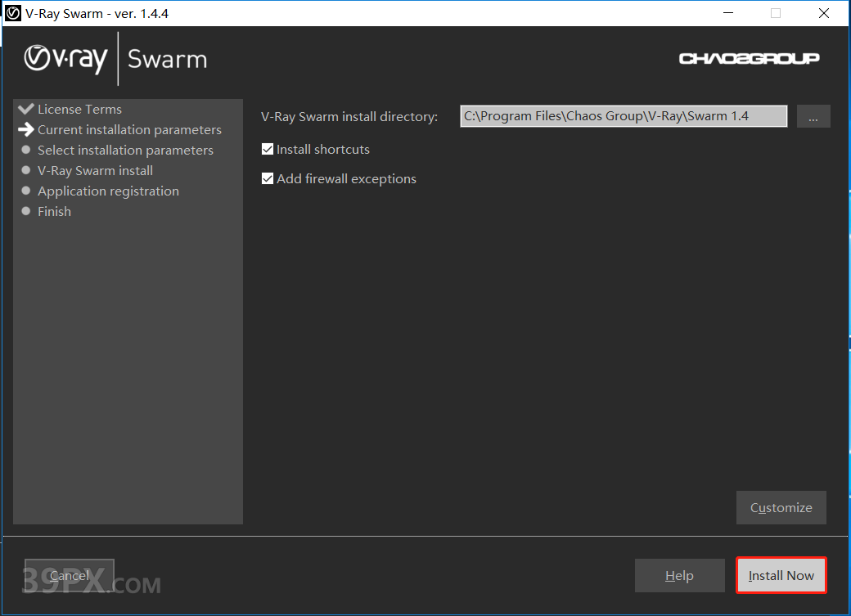The width and height of the screenshot is (851, 616).
Task: Select the Finish step
Action: click(x=54, y=211)
